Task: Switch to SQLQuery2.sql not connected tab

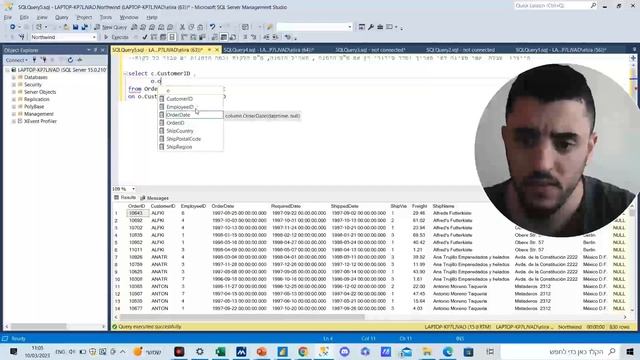Action: pyautogui.click(x=460, y=50)
